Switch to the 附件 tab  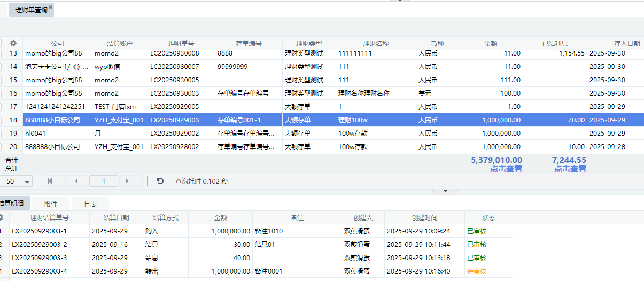pyautogui.click(x=50, y=204)
